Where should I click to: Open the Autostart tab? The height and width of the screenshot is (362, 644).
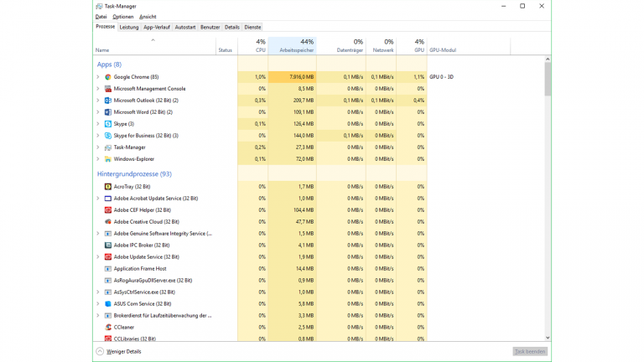point(184,27)
